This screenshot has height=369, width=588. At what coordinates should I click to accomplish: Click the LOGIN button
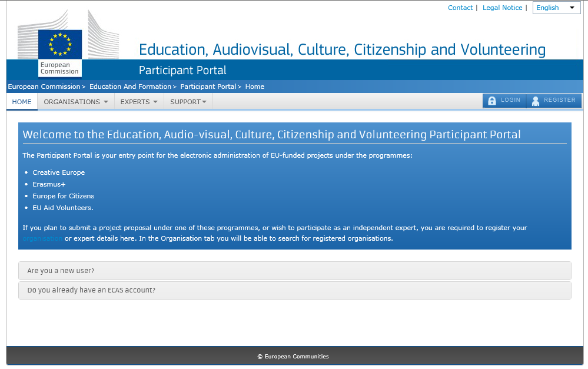coord(504,101)
